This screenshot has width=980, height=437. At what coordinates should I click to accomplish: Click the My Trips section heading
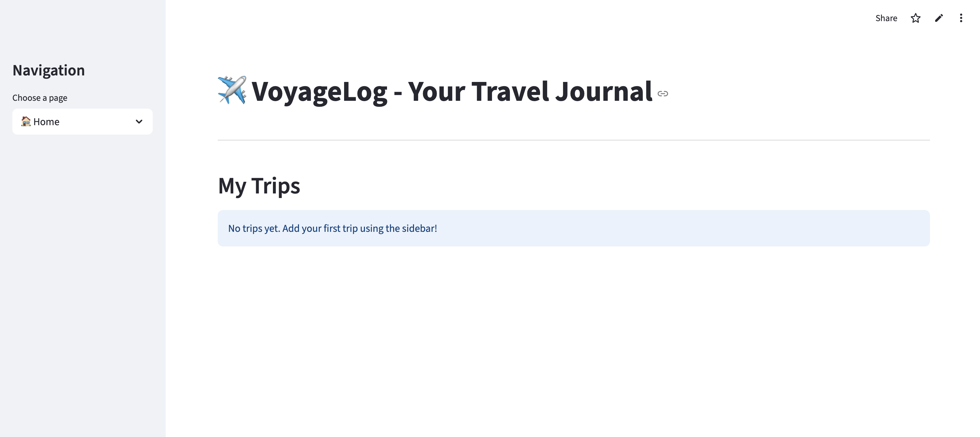tap(259, 186)
